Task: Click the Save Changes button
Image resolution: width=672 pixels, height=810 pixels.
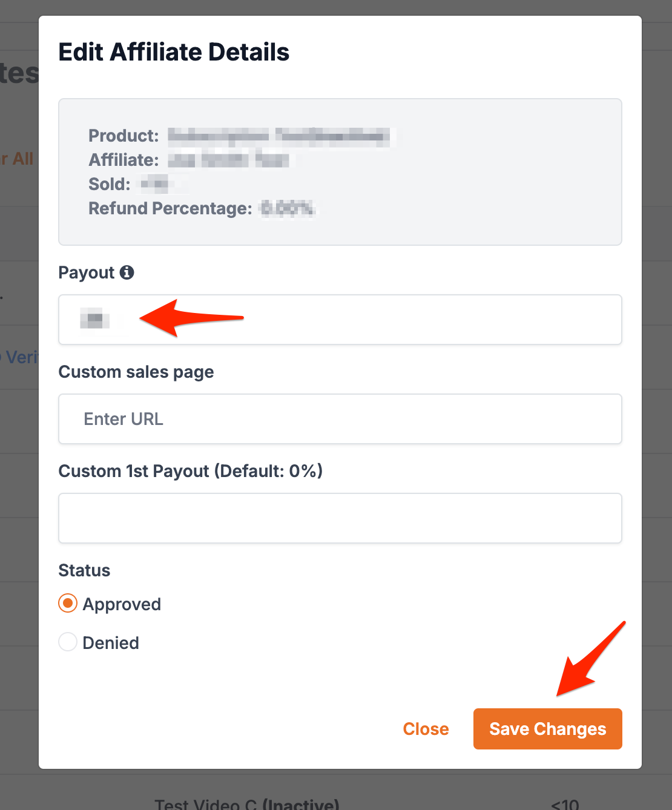Action: click(547, 729)
